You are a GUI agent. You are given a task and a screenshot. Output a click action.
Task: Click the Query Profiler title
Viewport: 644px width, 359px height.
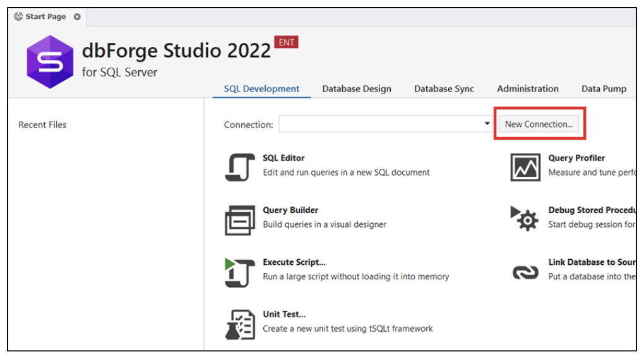[x=576, y=158]
